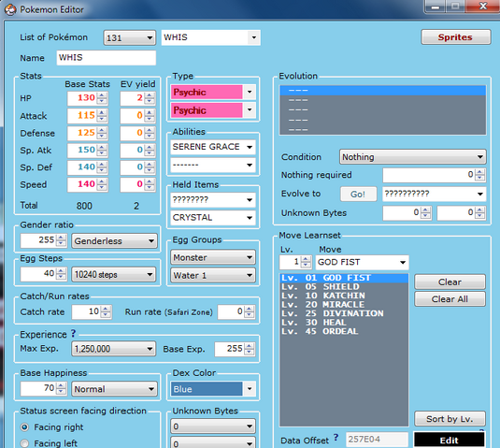Click the Data Offset 257E04 field
This screenshot has width=500, height=448.
377,440
